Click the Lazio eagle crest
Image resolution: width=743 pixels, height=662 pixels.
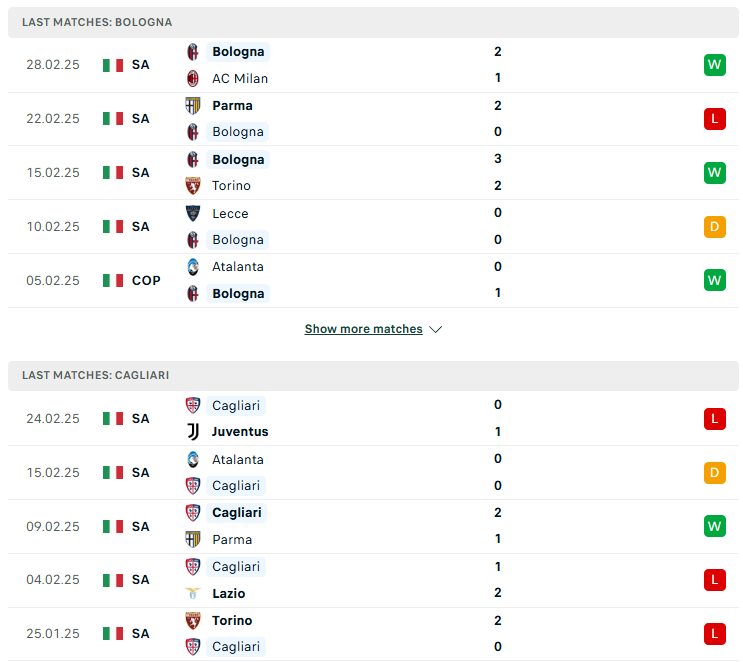pos(192,593)
